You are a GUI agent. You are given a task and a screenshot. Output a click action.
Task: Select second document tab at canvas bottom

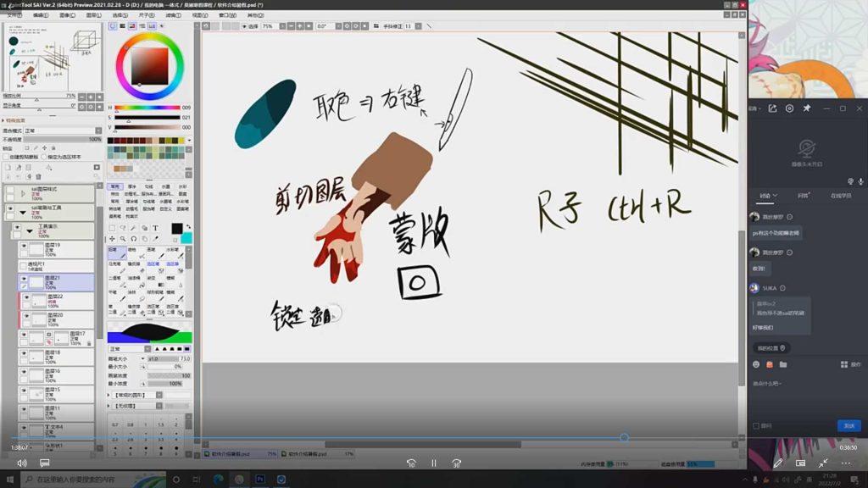[317, 454]
